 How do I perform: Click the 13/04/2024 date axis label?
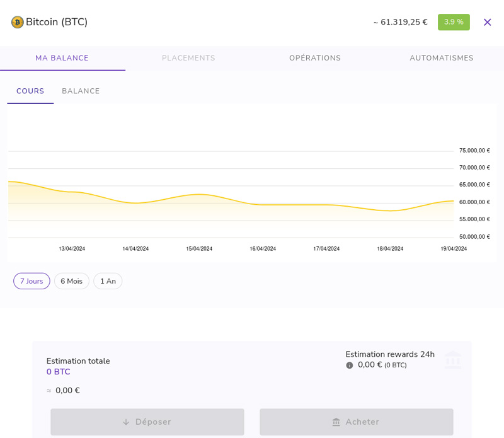tap(72, 249)
